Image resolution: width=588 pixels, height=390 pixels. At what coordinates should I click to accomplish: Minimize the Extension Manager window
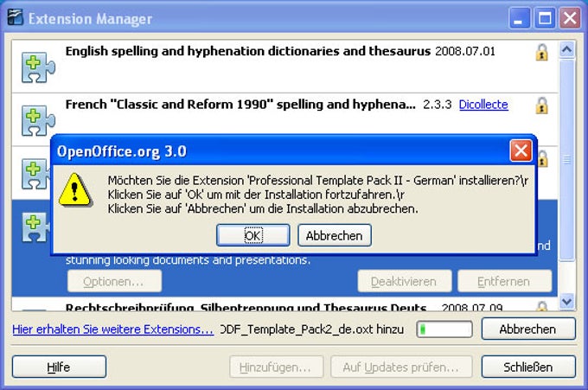[519, 18]
